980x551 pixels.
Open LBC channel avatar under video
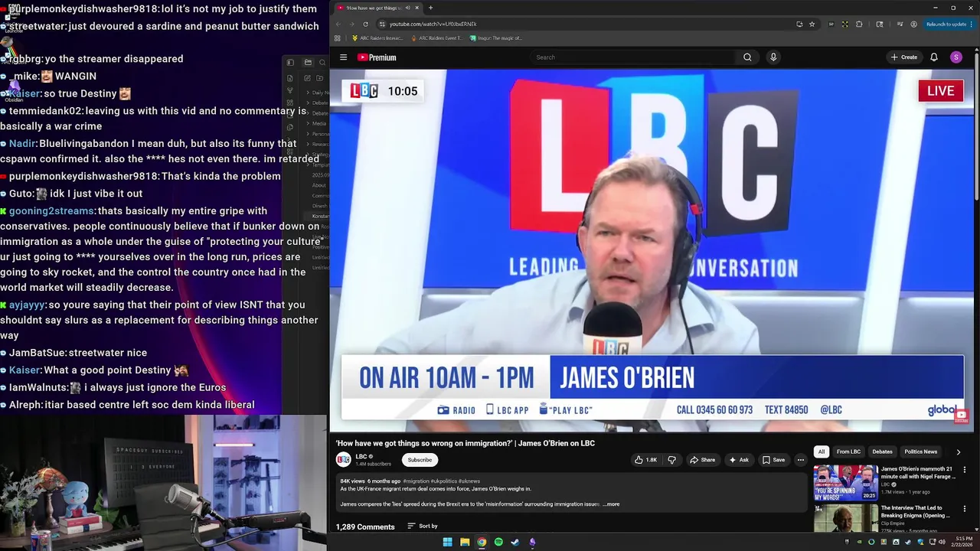(344, 459)
